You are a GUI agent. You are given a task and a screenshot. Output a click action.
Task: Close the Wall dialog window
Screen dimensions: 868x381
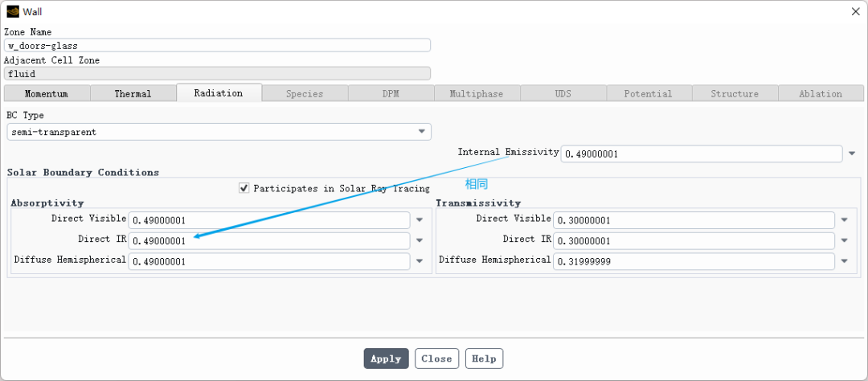coord(854,11)
